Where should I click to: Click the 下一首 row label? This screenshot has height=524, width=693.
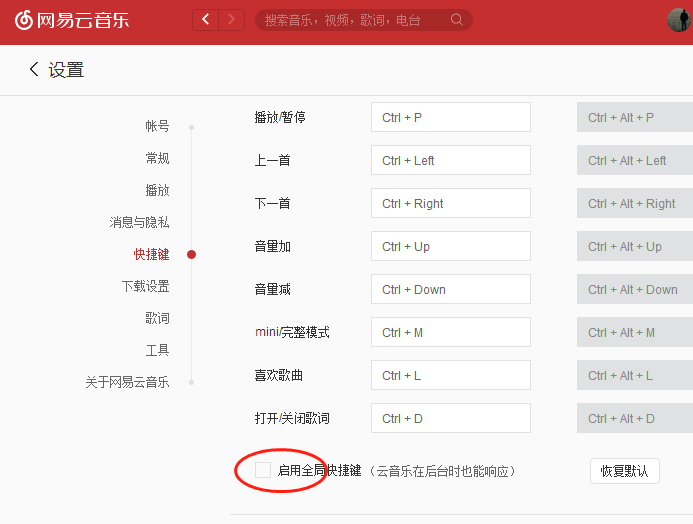272,203
